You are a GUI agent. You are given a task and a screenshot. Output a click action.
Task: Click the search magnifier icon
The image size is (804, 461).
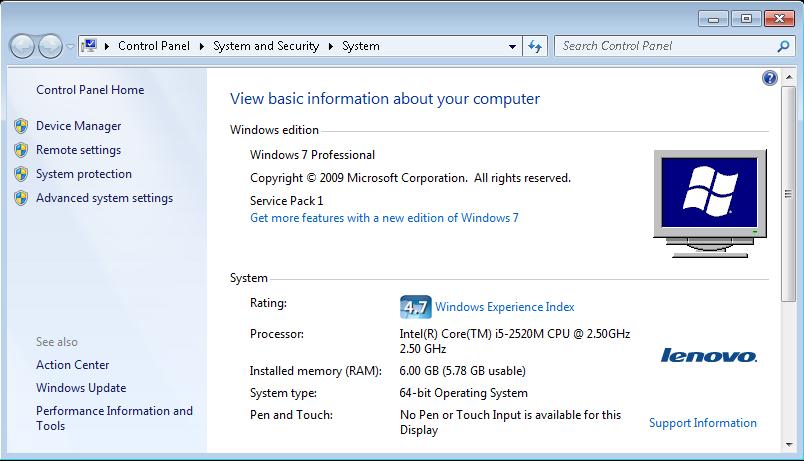click(783, 46)
